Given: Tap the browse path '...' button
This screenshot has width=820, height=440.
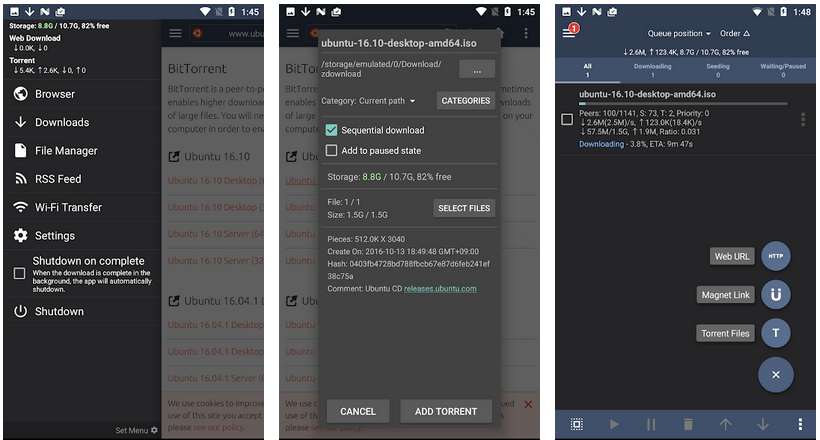Looking at the screenshot, I should [x=477, y=70].
